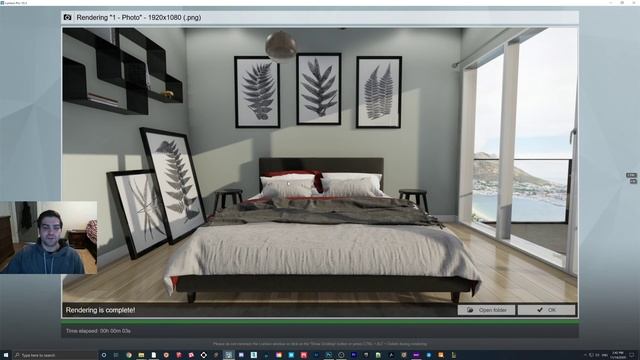Click the 'Type here to search' taskbar box

pyautogui.click(x=55, y=356)
